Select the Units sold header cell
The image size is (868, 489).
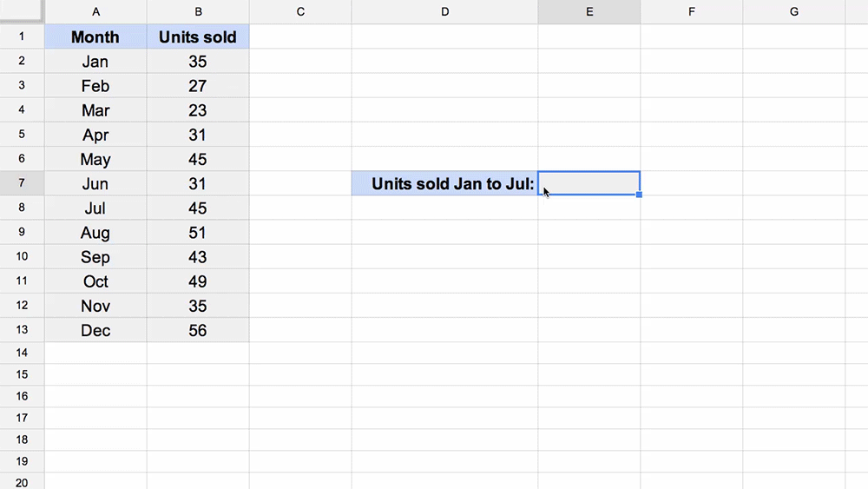pyautogui.click(x=198, y=36)
